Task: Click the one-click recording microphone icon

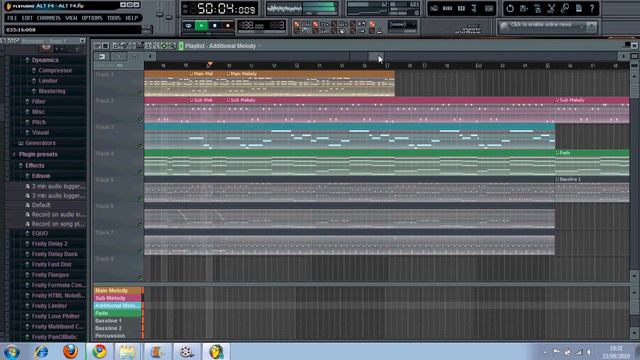Action: [565, 8]
